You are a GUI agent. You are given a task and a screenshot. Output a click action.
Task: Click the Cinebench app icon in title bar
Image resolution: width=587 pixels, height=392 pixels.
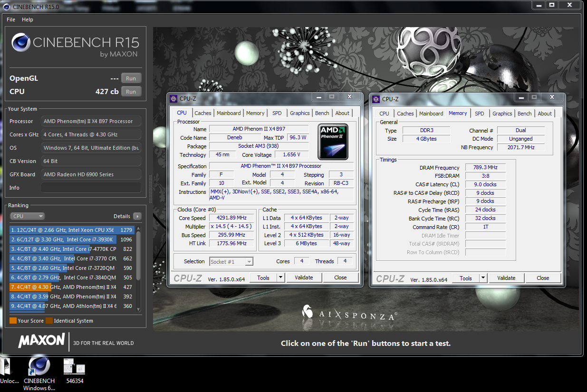pyautogui.click(x=7, y=6)
